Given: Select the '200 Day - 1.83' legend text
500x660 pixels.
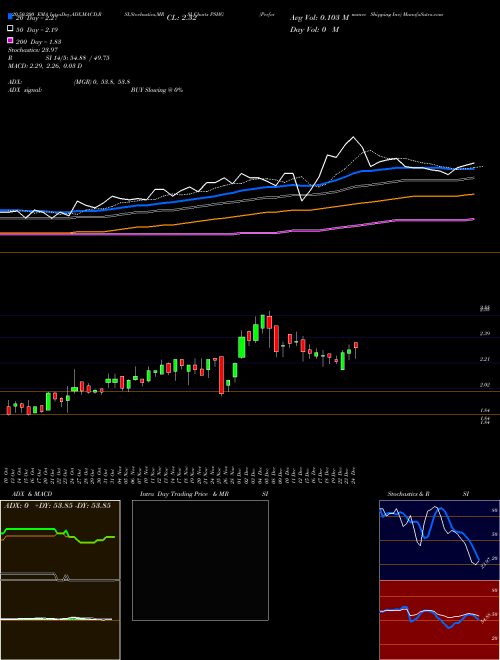Looking at the screenshot, I should click(x=39, y=42).
